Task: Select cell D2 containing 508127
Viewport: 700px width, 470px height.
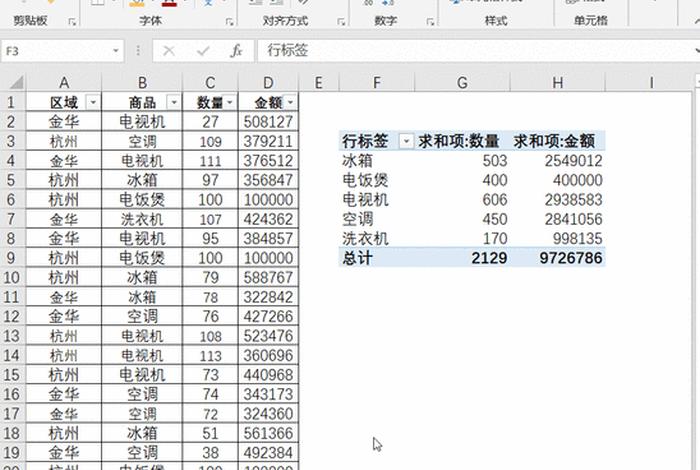Action: tap(268, 122)
